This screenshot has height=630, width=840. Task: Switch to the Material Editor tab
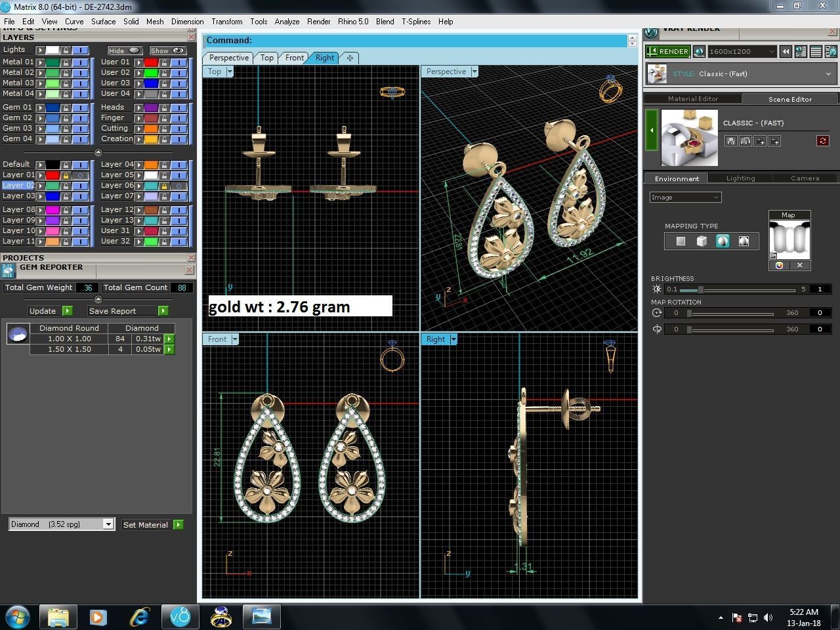(x=693, y=98)
